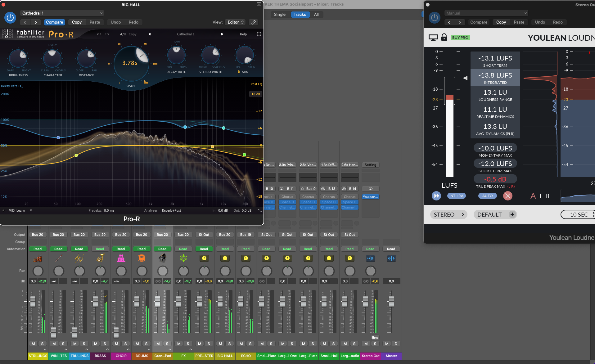This screenshot has width=595, height=364.
Task: Open the DEFAULT preset selector
Action: click(489, 214)
